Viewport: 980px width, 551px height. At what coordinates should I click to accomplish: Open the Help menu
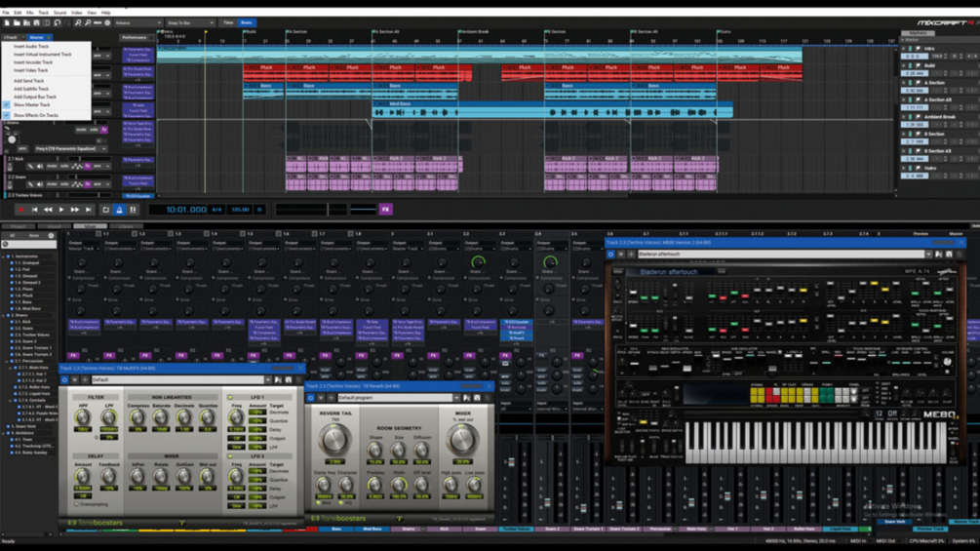105,13
